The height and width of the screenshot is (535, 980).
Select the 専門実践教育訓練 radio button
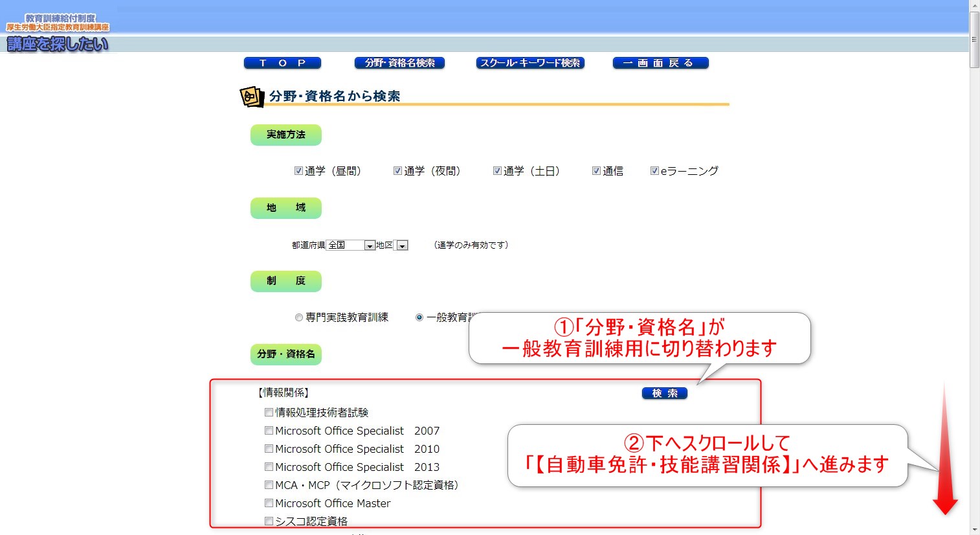click(298, 317)
